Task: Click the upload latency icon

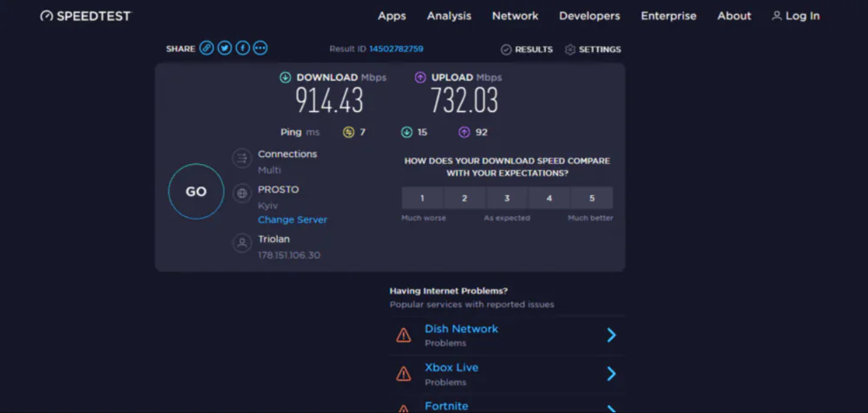Action: click(464, 132)
